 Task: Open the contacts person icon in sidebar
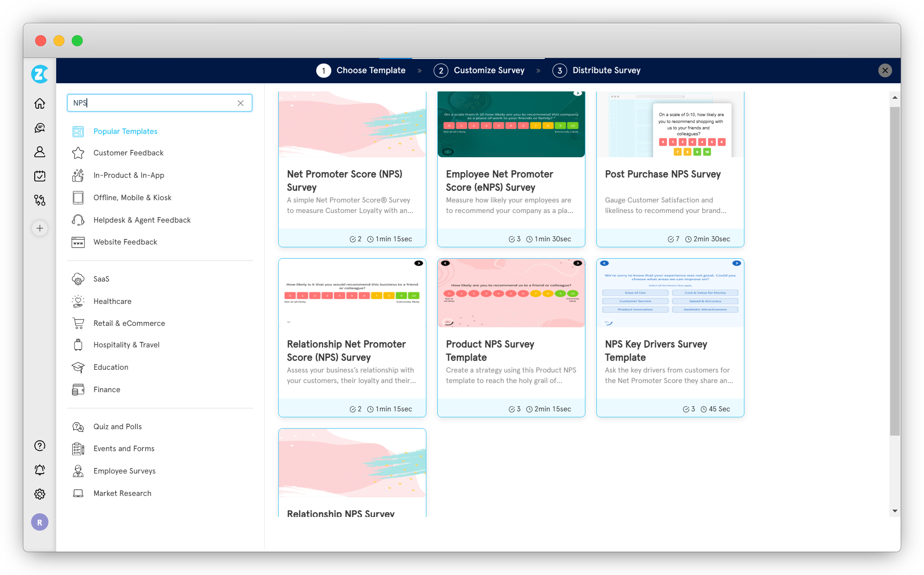tap(40, 152)
